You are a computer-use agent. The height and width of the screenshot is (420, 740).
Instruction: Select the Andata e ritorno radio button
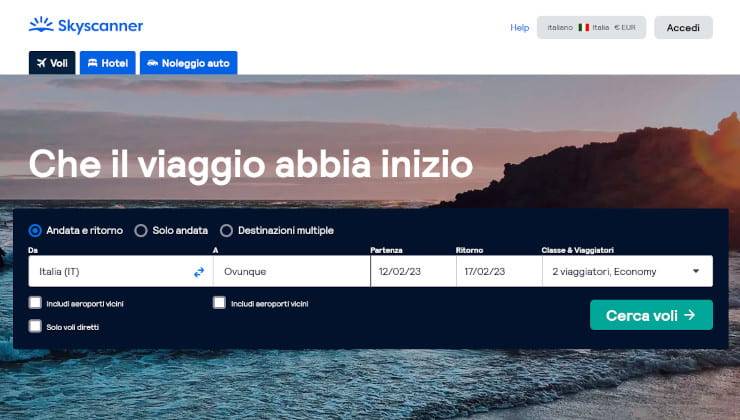[x=35, y=230]
